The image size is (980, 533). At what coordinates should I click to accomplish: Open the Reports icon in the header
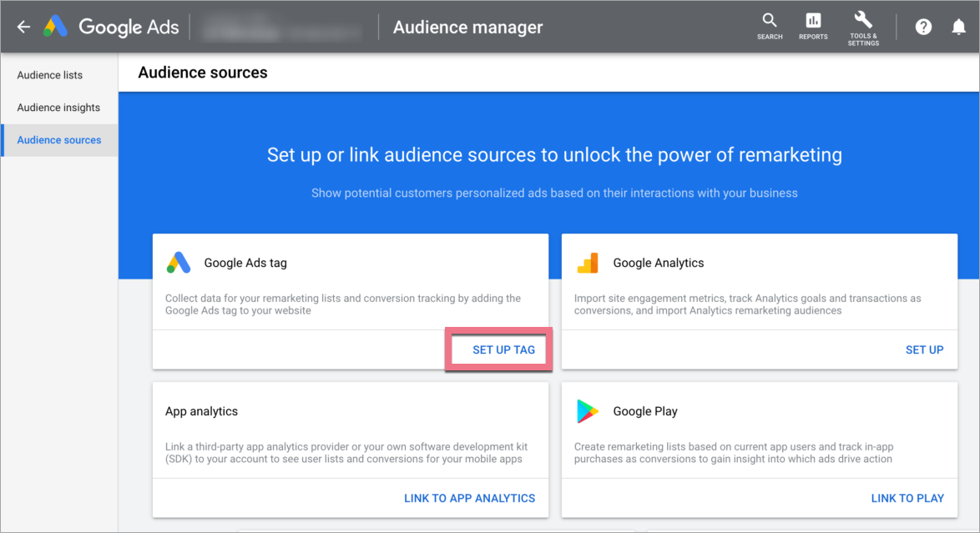pyautogui.click(x=813, y=22)
